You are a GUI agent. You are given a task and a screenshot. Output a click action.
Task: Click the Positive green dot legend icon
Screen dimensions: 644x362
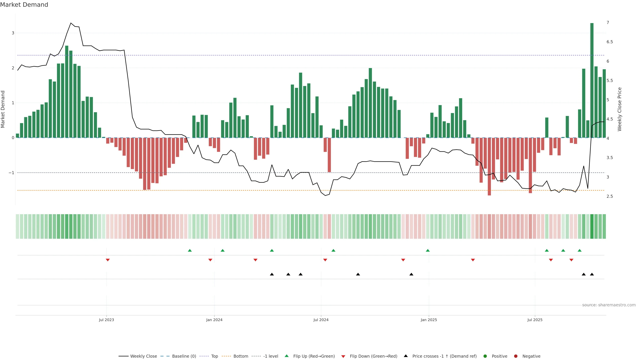tap(485, 356)
